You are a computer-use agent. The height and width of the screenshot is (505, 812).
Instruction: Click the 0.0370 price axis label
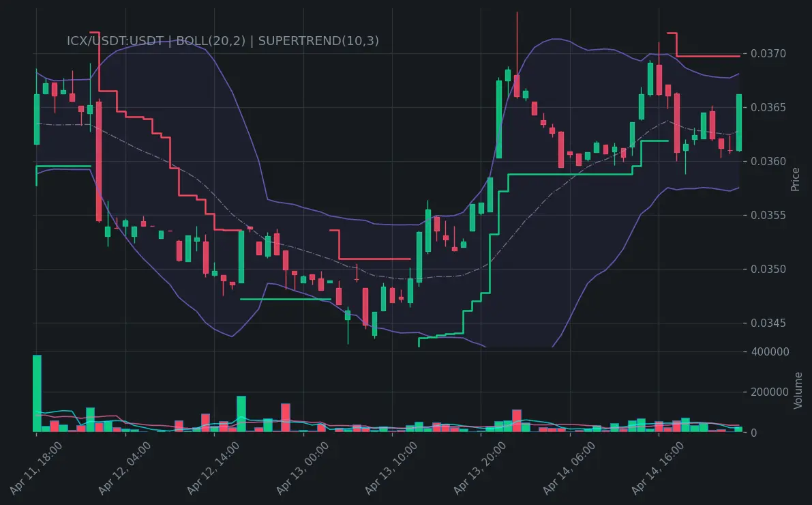[768, 53]
